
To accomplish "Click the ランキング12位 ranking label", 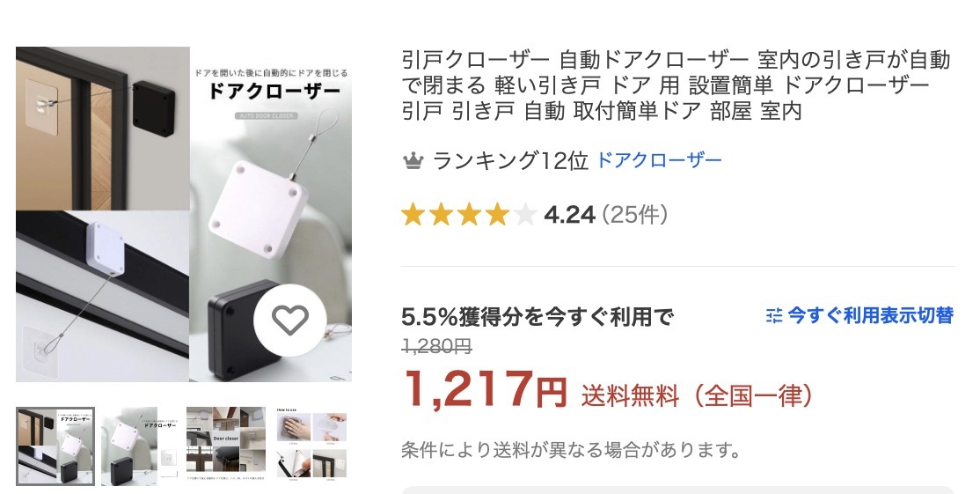I will (510, 161).
